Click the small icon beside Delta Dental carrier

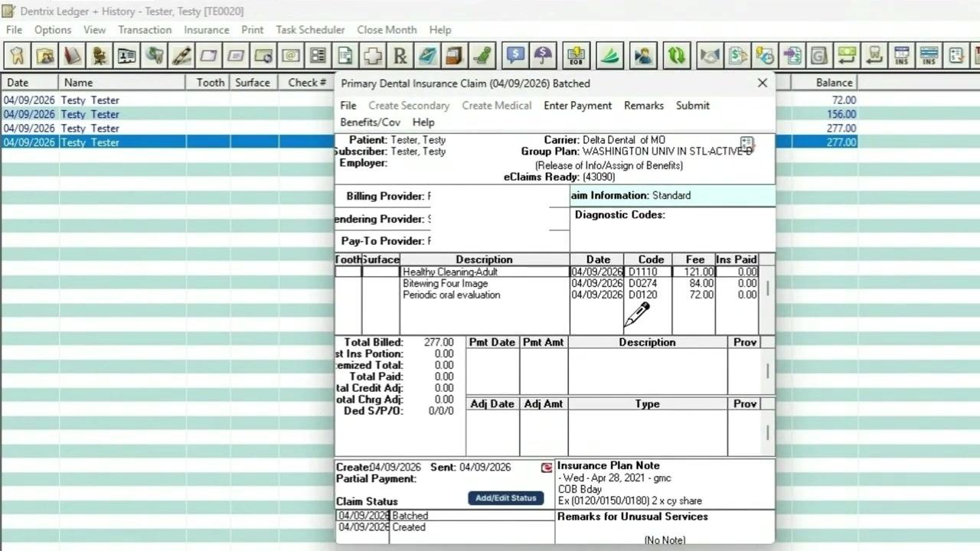747,145
